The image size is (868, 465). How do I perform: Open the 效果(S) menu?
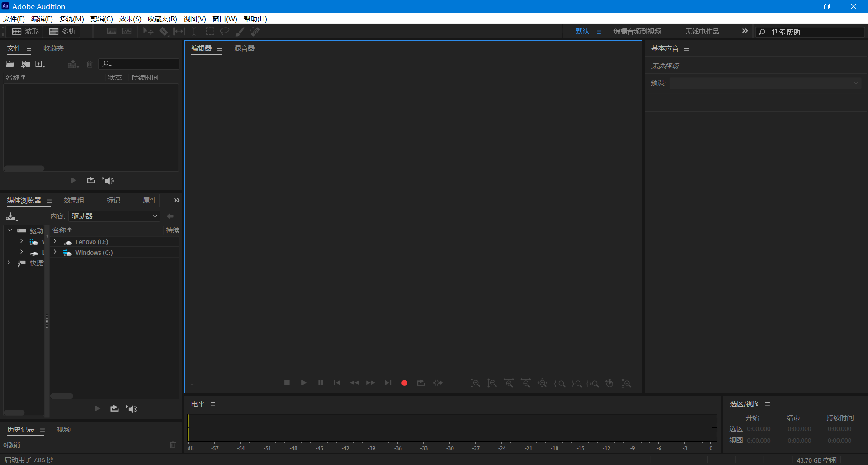point(130,19)
